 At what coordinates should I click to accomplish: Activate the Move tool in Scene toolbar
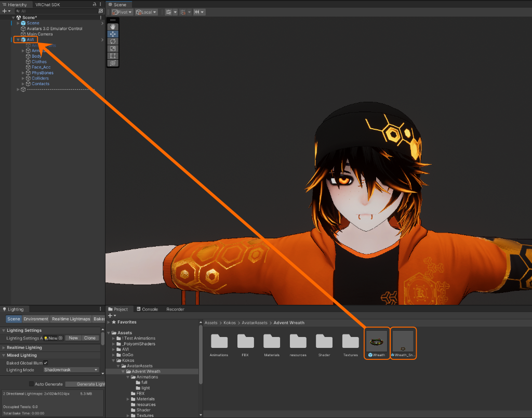click(113, 34)
